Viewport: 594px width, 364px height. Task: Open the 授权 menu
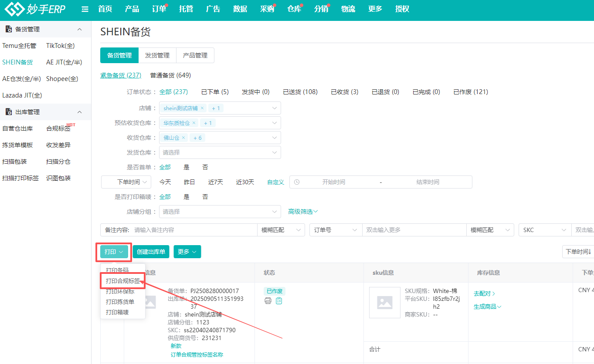(x=402, y=9)
